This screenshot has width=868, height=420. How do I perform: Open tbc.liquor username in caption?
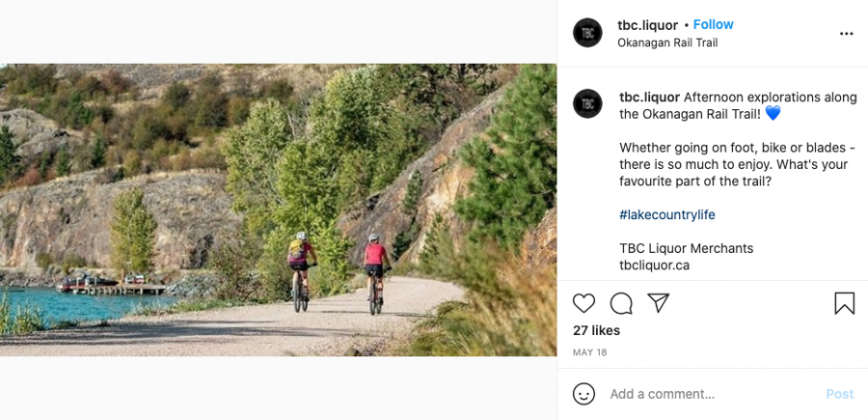coord(649,98)
